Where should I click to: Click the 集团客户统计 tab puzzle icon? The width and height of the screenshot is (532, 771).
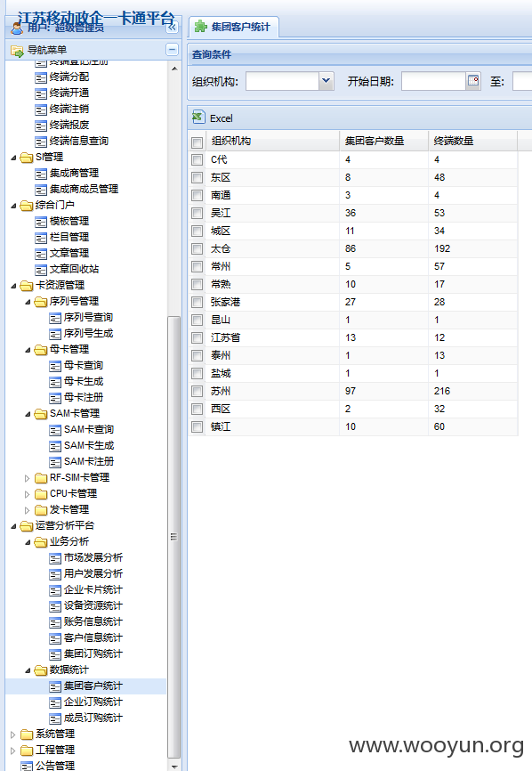(200, 27)
